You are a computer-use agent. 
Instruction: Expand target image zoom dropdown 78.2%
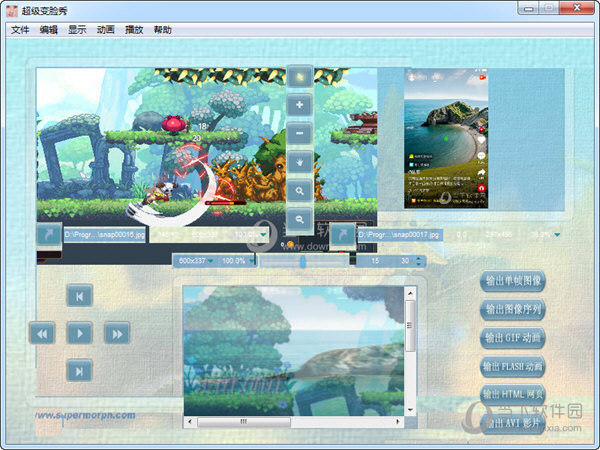tap(557, 235)
